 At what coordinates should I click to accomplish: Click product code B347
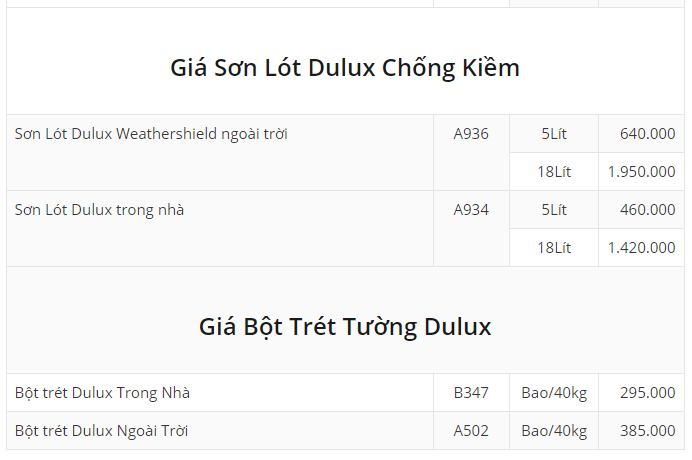tap(471, 393)
